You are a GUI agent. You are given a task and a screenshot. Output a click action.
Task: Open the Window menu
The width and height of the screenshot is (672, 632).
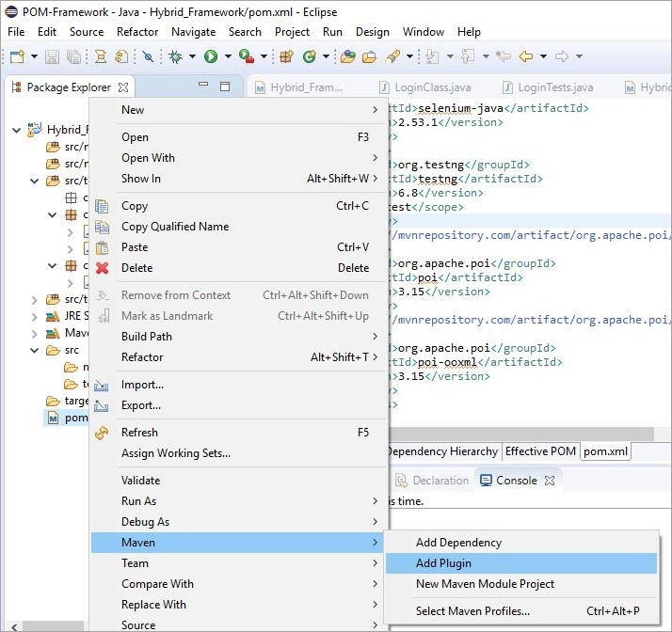click(x=423, y=32)
